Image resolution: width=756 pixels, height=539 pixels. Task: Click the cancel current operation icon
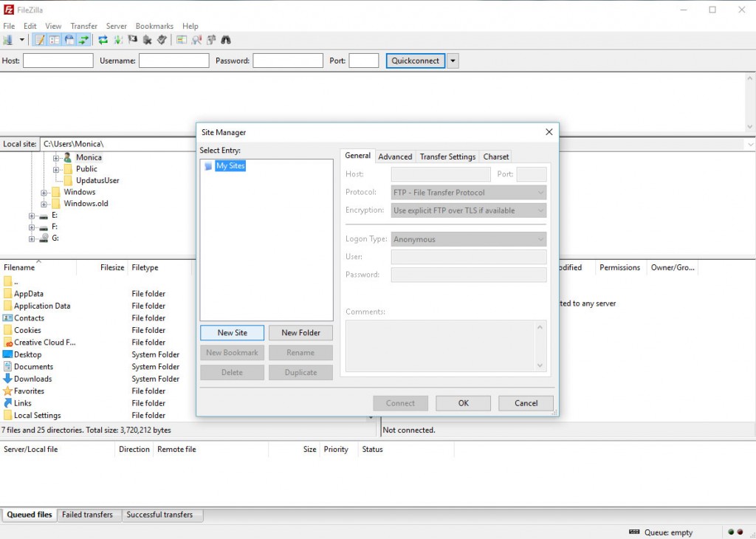coord(133,40)
